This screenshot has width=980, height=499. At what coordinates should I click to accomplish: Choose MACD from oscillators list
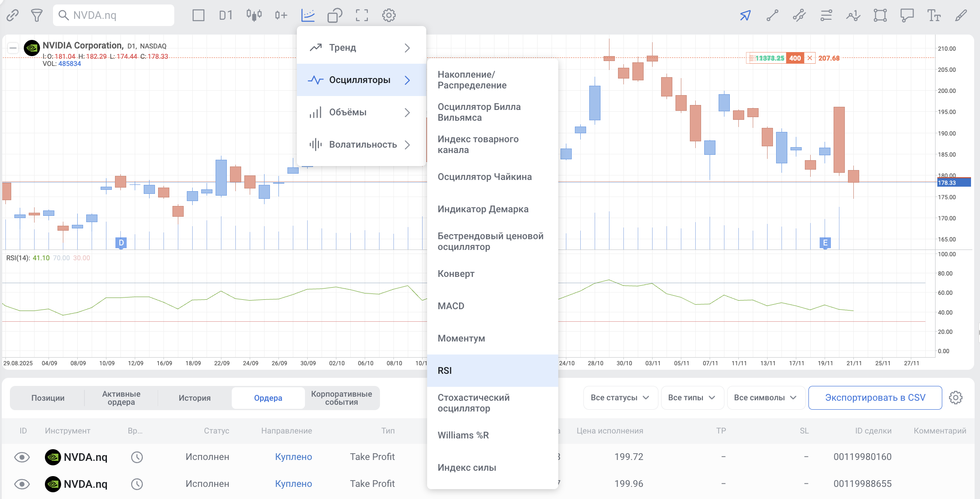click(451, 306)
